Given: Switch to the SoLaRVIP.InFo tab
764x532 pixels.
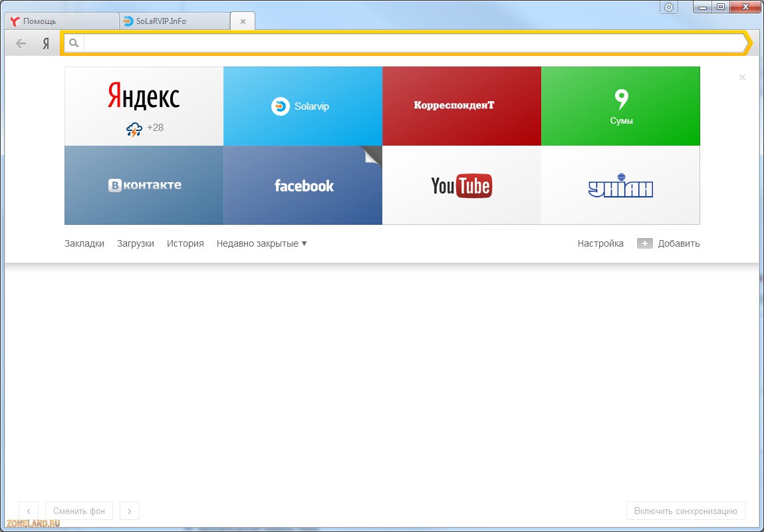Looking at the screenshot, I should [x=174, y=21].
